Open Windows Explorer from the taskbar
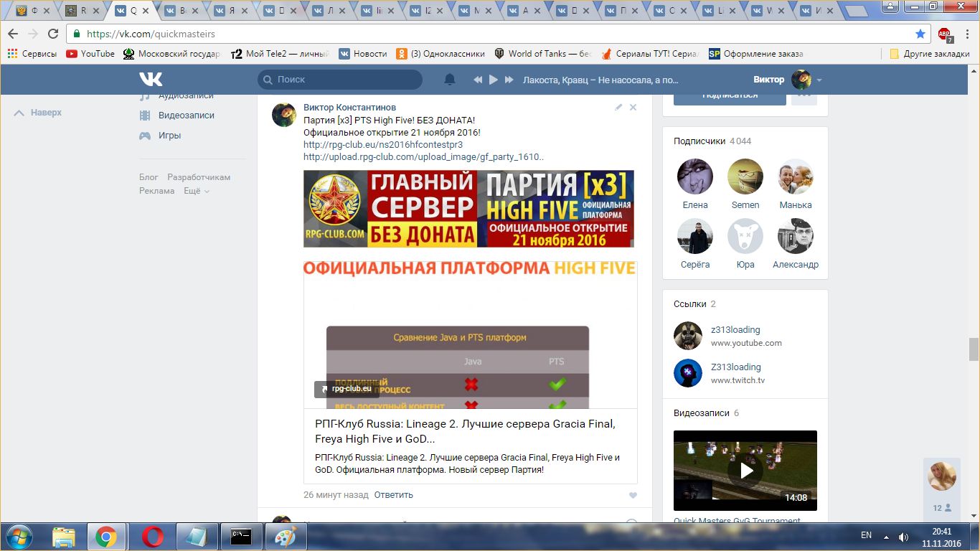The image size is (980, 551). click(x=64, y=537)
